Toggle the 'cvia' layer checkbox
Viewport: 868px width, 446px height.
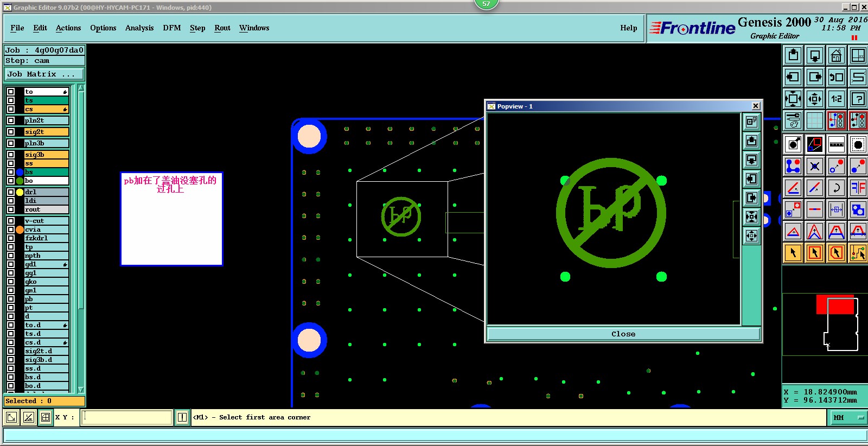[x=11, y=230]
